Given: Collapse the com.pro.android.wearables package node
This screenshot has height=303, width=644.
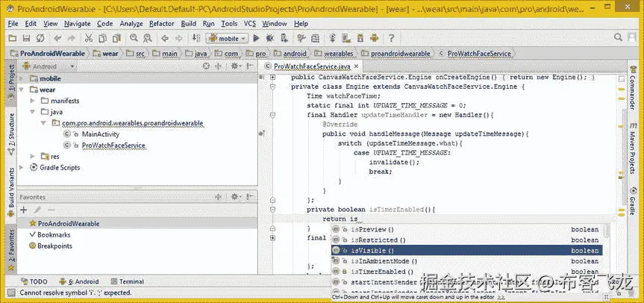Looking at the screenshot, I should [43, 122].
